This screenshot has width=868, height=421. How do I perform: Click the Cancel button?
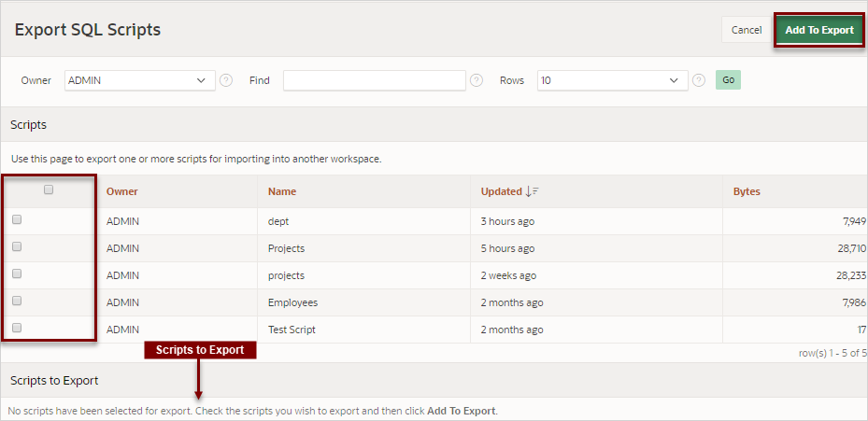[747, 30]
